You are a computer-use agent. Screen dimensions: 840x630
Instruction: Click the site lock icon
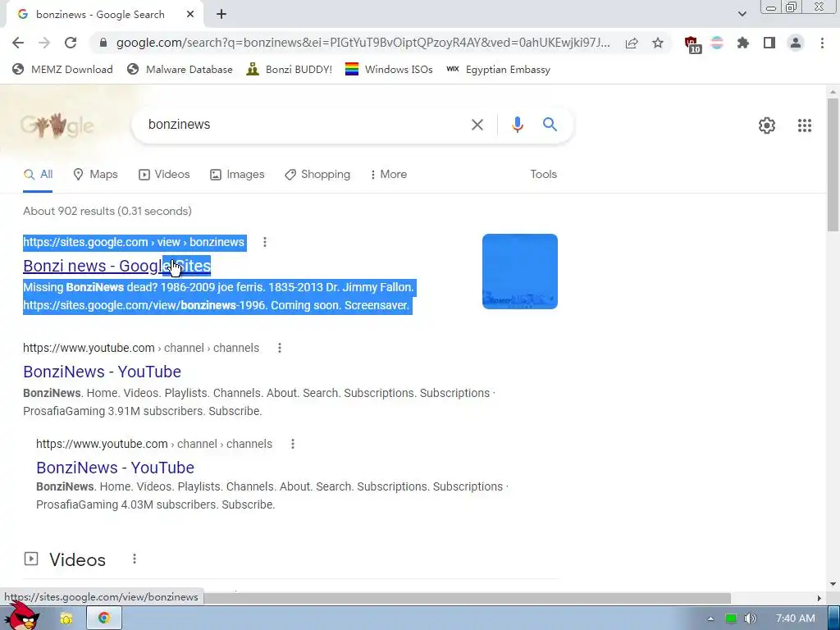[103, 43]
